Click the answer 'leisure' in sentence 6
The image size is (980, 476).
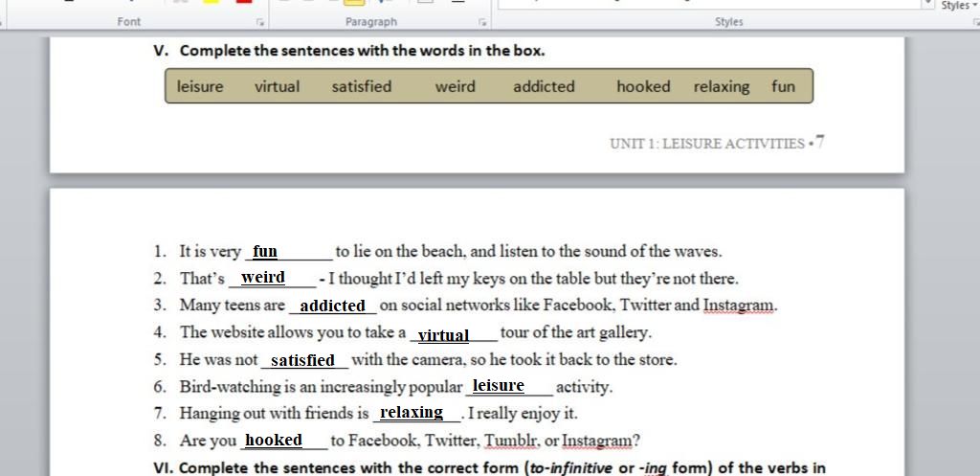click(x=498, y=385)
